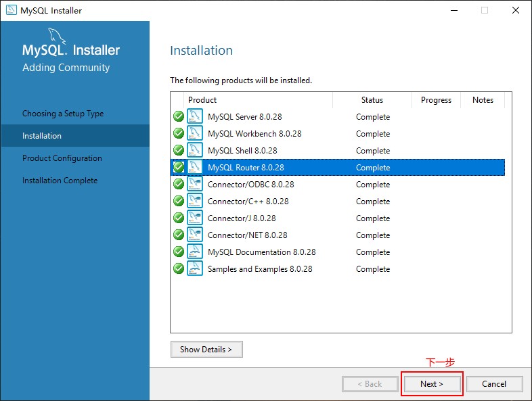The width and height of the screenshot is (532, 401).
Task: Click green checkmark beside Connector/C++ 8.0.28
Action: coord(179,201)
